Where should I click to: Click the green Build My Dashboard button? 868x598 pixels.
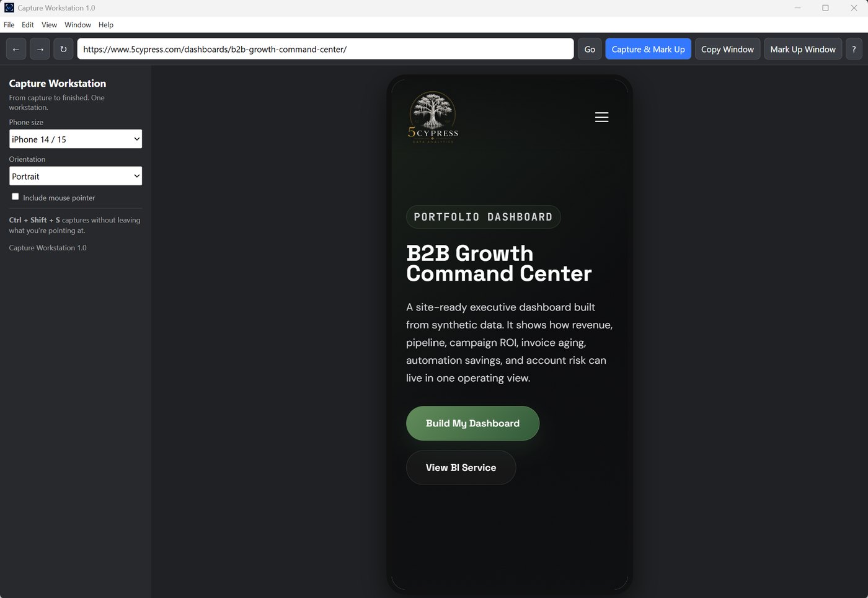pos(472,423)
